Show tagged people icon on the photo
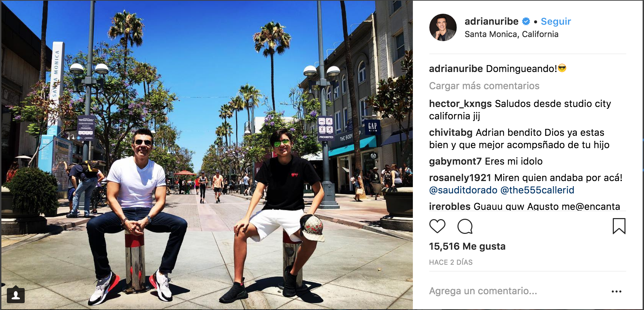This screenshot has width=644, height=310. (x=16, y=295)
